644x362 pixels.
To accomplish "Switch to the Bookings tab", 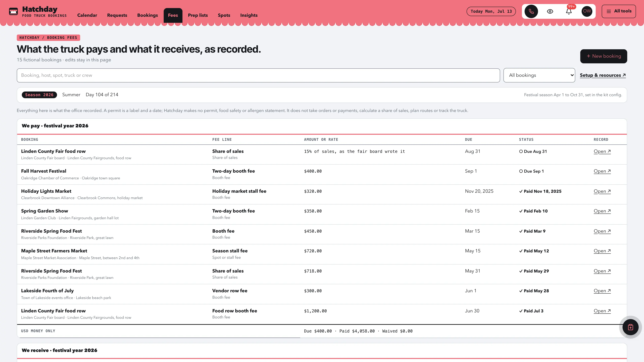I will (x=148, y=15).
